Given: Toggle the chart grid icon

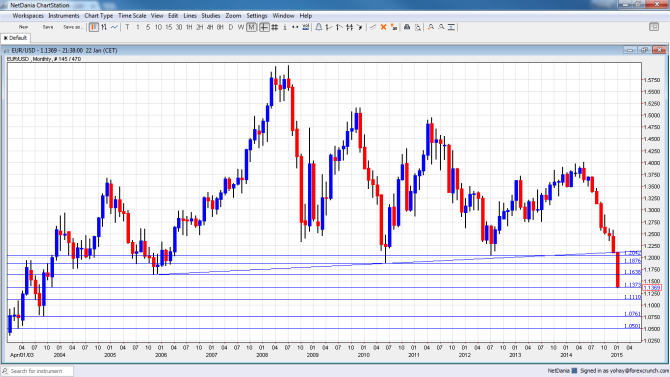Looking at the screenshot, I should pos(275,27).
